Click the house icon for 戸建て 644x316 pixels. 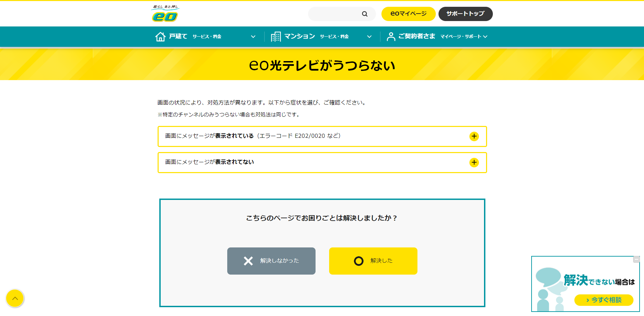[160, 37]
